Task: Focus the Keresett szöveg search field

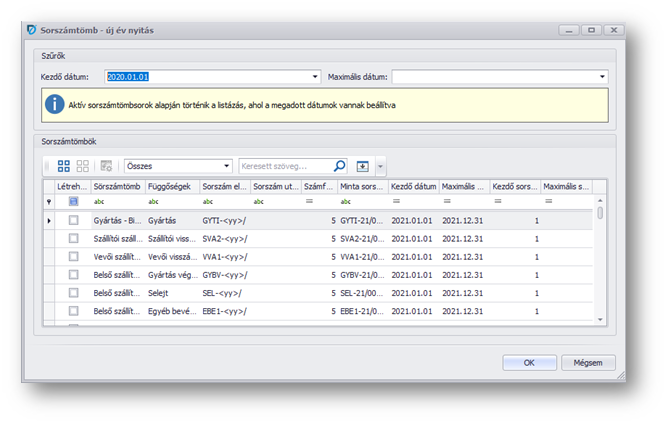Action: (x=285, y=166)
